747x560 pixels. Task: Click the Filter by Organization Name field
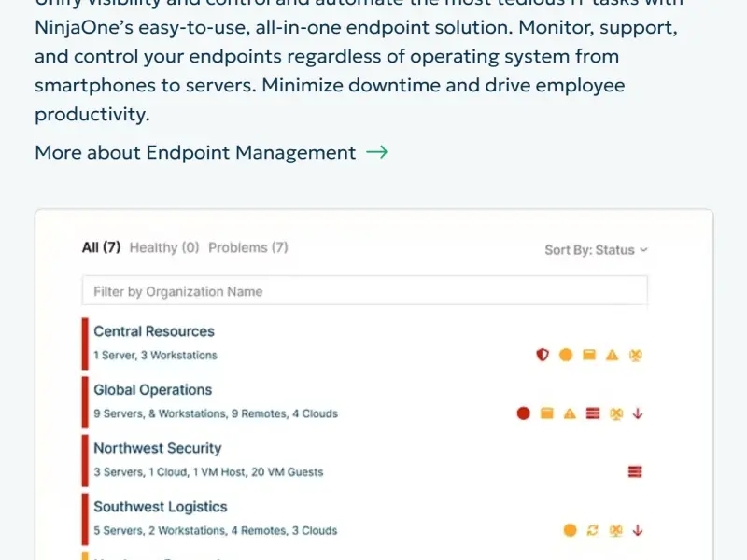click(364, 291)
